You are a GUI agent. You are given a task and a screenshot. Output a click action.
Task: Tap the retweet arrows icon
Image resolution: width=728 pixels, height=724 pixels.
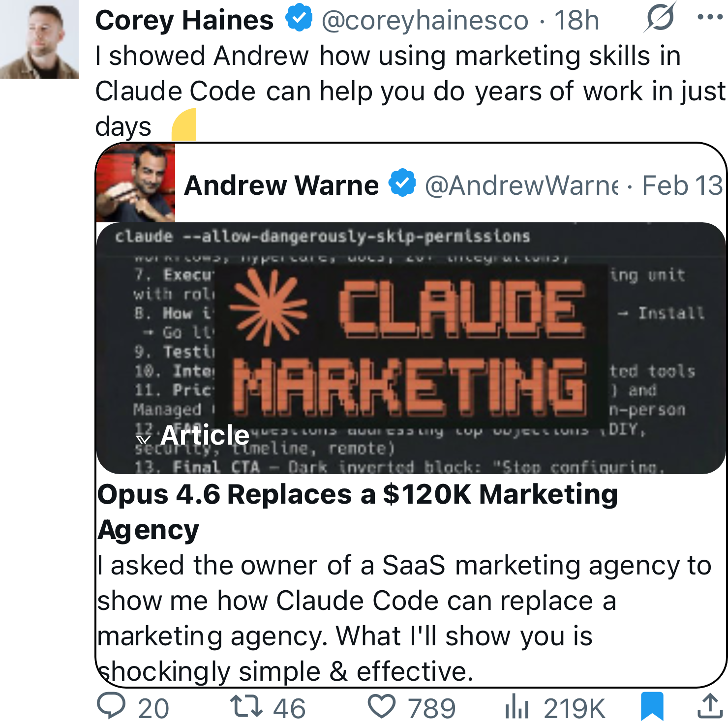click(246, 706)
